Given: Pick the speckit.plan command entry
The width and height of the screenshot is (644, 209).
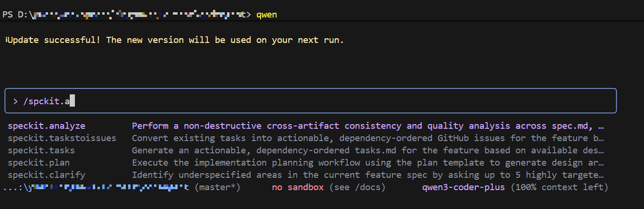Looking at the screenshot, I should [x=39, y=163].
